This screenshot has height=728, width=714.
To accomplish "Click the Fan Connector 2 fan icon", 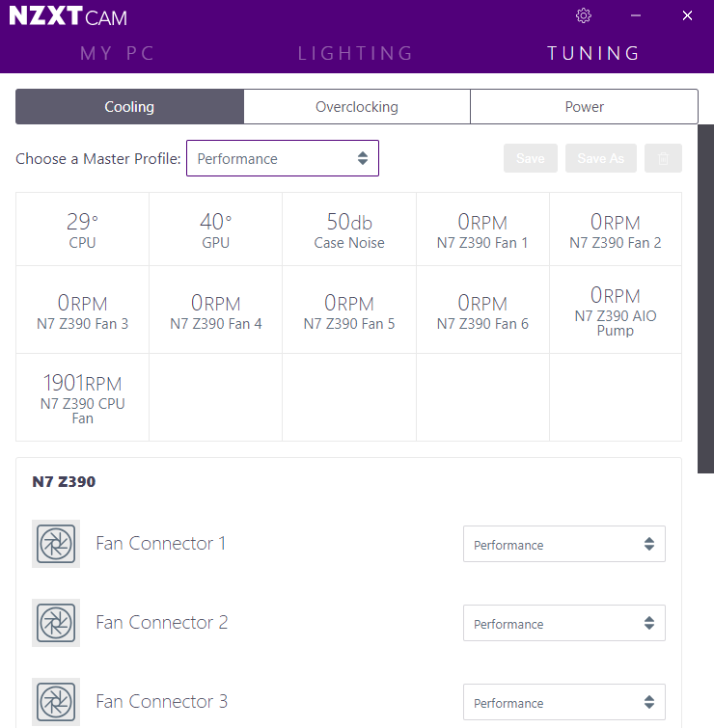I will tap(56, 623).
